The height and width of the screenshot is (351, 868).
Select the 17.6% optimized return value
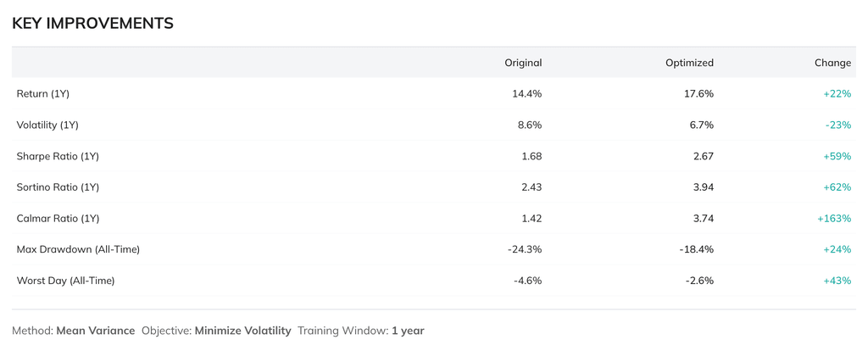click(698, 94)
